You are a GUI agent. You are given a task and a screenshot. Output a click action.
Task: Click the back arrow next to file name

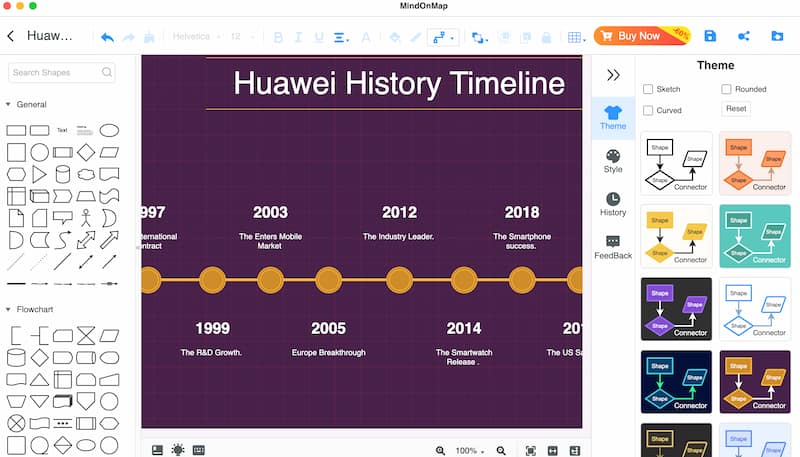pyautogui.click(x=11, y=36)
